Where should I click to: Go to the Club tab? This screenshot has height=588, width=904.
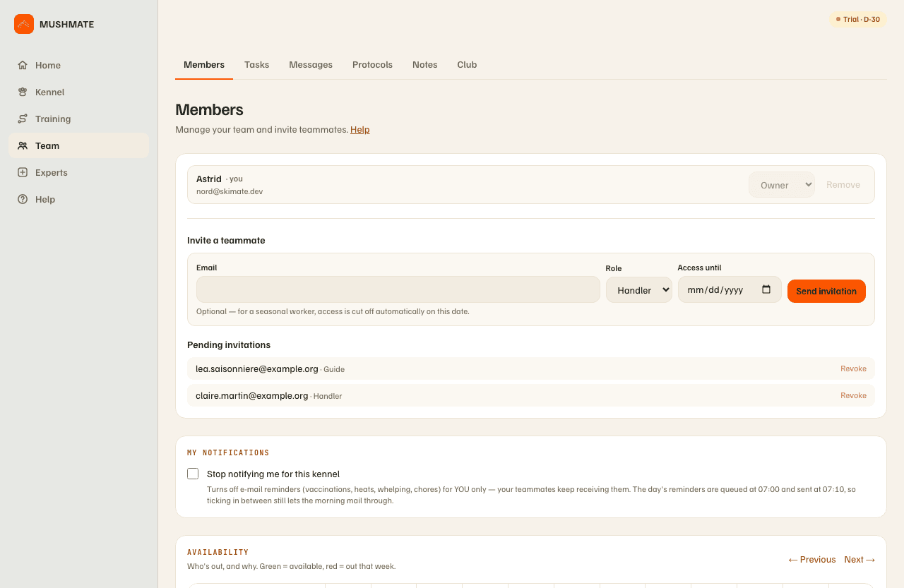click(467, 64)
